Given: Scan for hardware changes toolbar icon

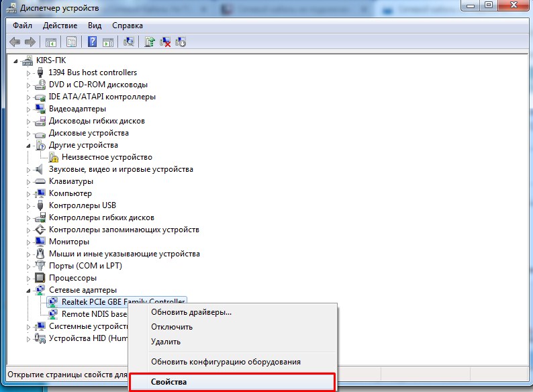Looking at the screenshot, I should [x=129, y=42].
